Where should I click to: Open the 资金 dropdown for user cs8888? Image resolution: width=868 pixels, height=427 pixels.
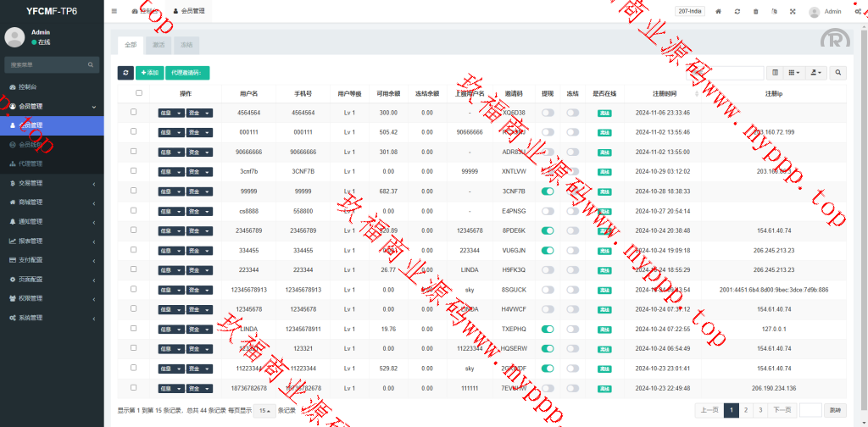[x=199, y=211]
